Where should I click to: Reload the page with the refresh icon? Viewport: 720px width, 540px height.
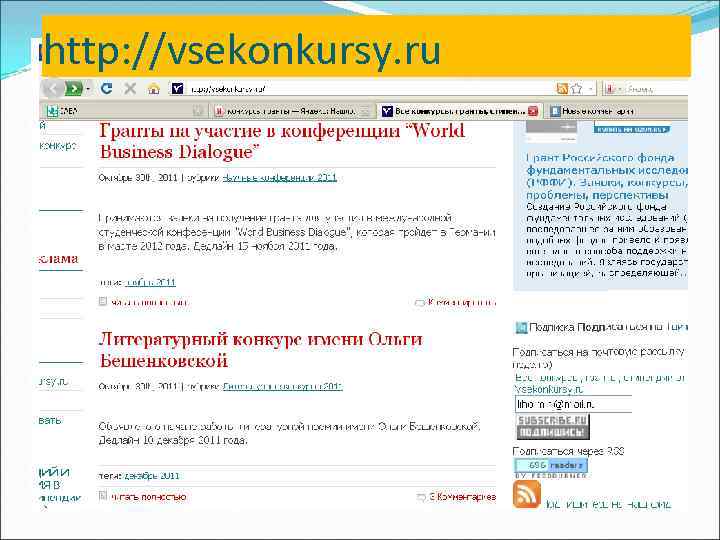[x=107, y=88]
